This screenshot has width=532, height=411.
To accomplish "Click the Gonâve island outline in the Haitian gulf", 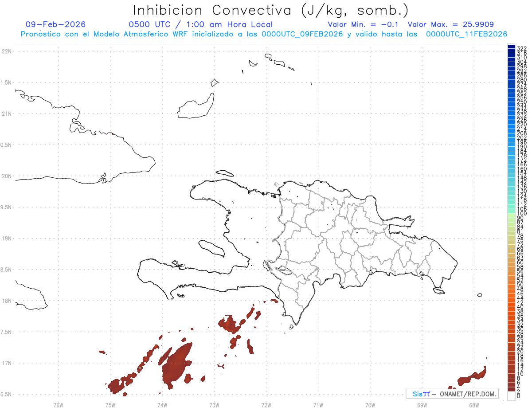I will tap(211, 248).
